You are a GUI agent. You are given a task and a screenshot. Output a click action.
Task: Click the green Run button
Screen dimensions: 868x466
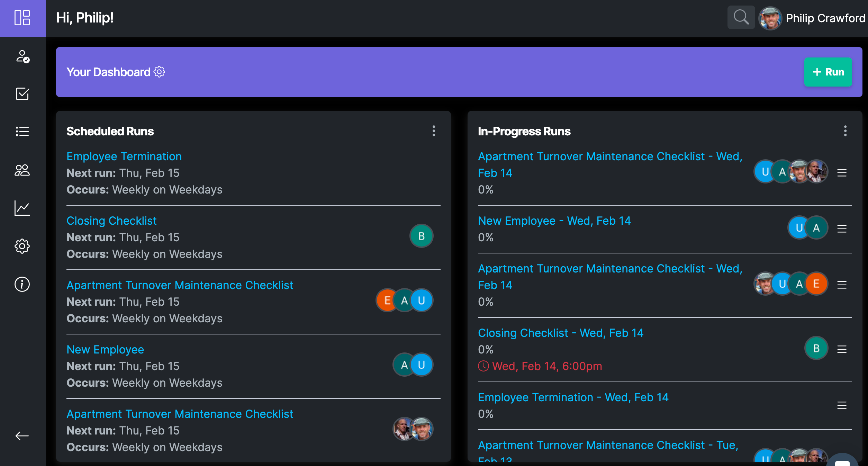pyautogui.click(x=828, y=72)
